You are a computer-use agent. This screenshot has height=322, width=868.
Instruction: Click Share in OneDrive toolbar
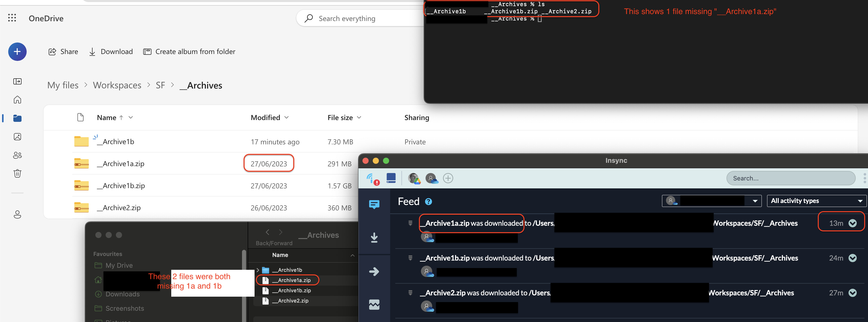pos(63,51)
